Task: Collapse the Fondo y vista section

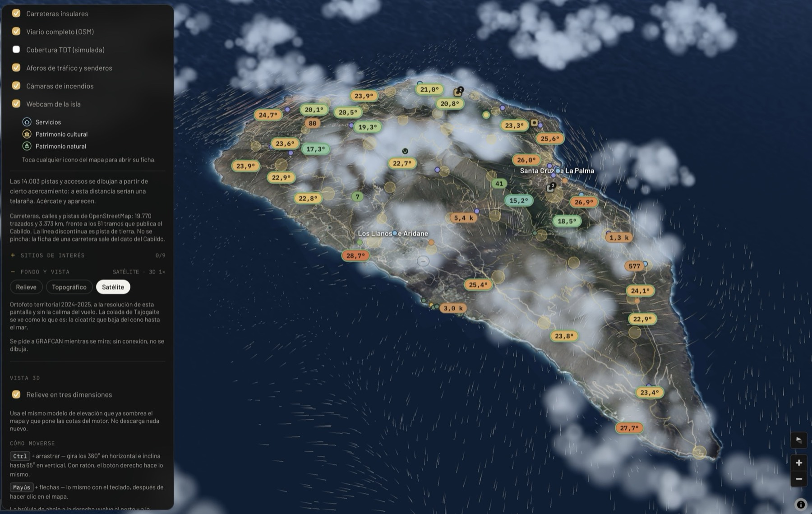Action: [x=88, y=272]
